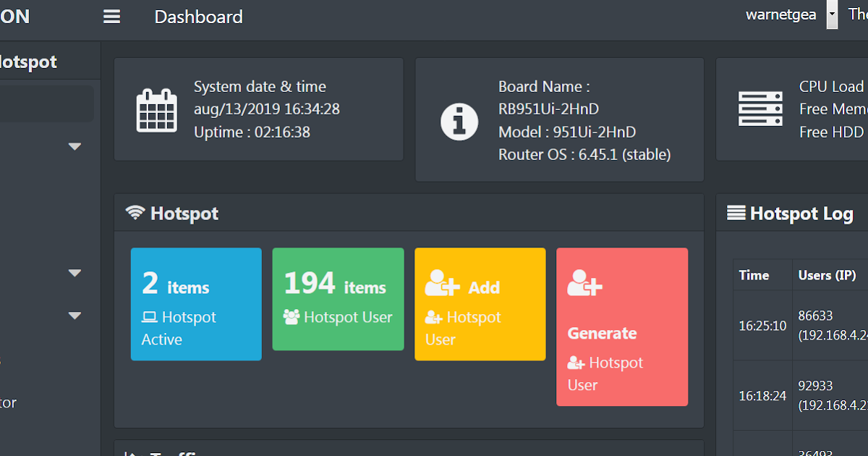Click the list icon beside Hotspot Log
868x456 pixels.
tap(737, 212)
